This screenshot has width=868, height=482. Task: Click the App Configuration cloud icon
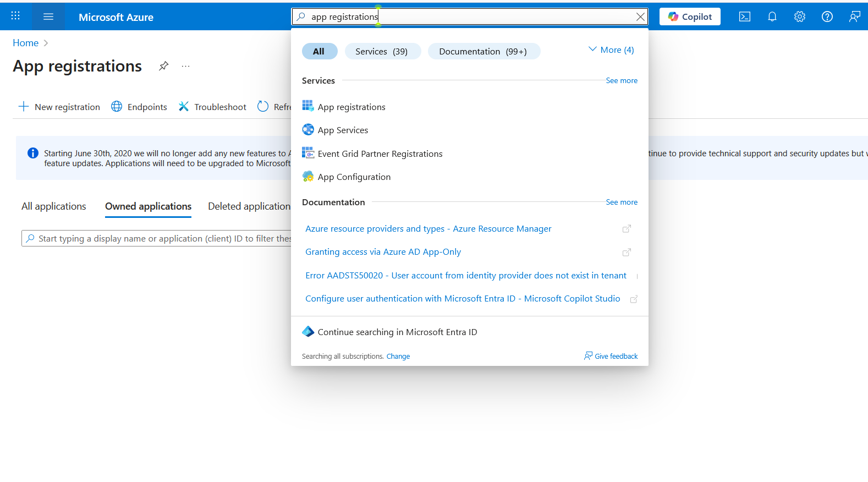pos(308,176)
